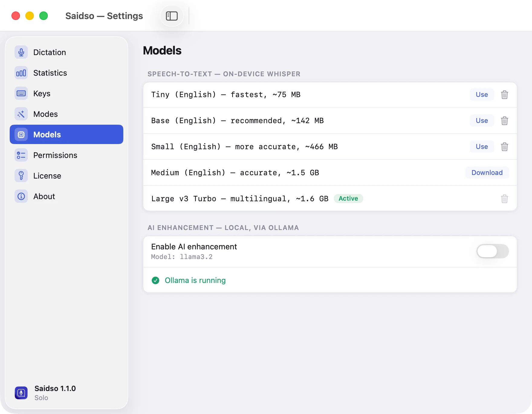Use the Base (English) model
This screenshot has height=414, width=532.
click(x=482, y=121)
